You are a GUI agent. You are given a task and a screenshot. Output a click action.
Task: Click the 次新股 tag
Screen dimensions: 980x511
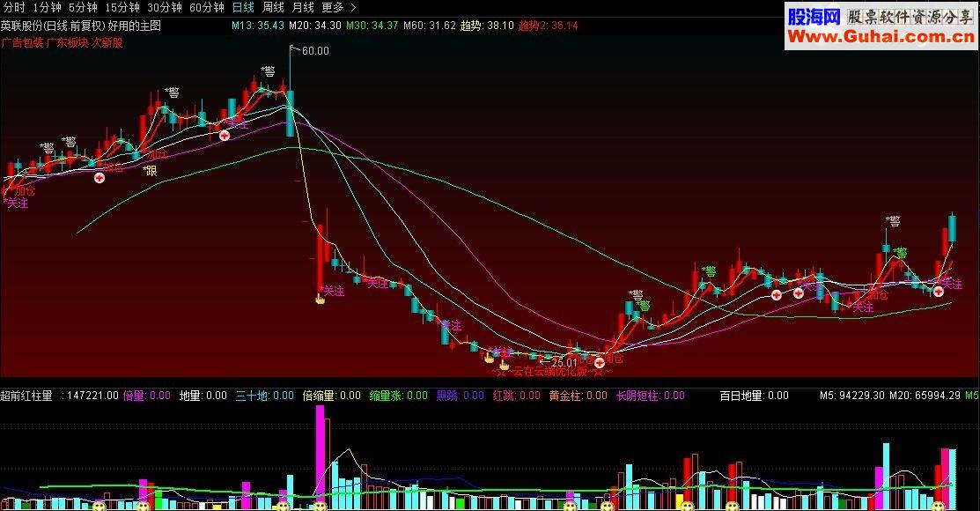107,42
